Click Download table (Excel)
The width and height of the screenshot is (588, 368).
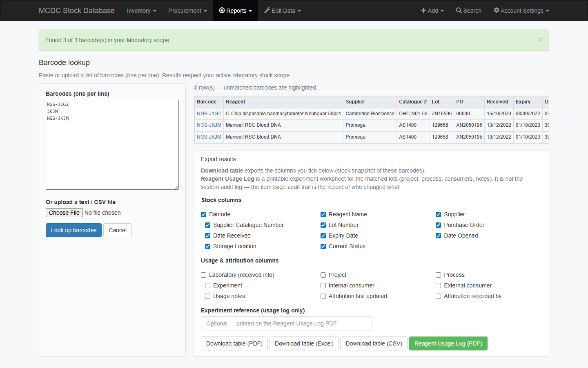304,343
